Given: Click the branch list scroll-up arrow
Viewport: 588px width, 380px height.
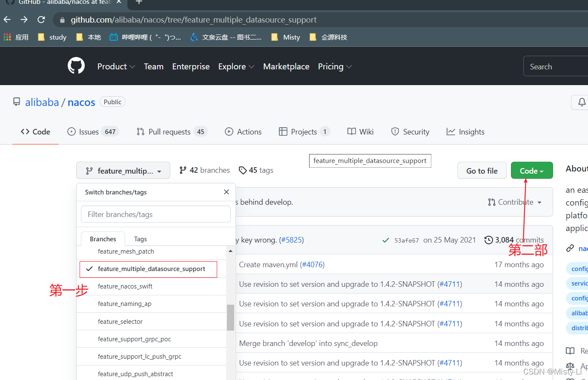Looking at the screenshot, I should pos(230,251).
